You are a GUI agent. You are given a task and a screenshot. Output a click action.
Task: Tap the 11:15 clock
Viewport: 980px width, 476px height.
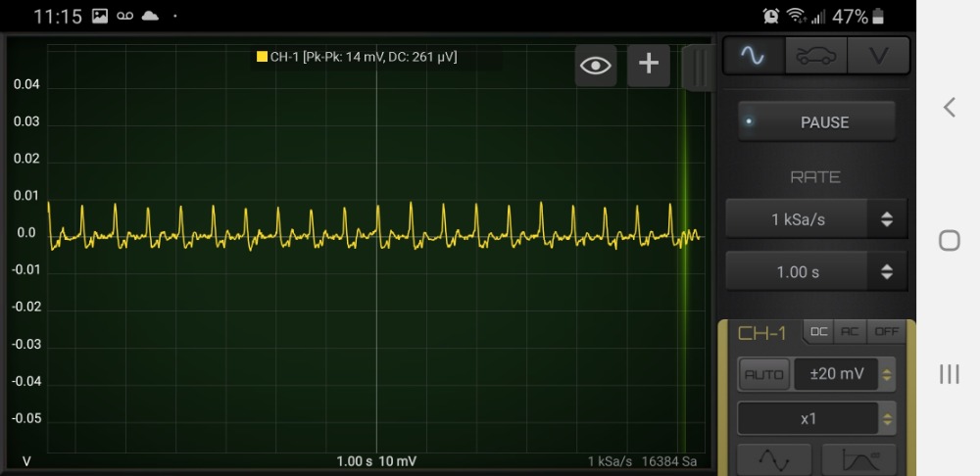point(58,17)
